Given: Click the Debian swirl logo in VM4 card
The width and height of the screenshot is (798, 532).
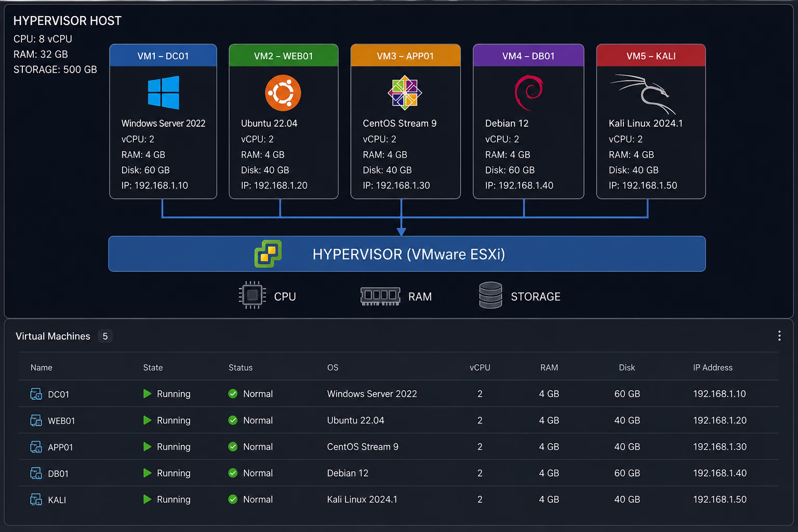Looking at the screenshot, I should point(528,93).
